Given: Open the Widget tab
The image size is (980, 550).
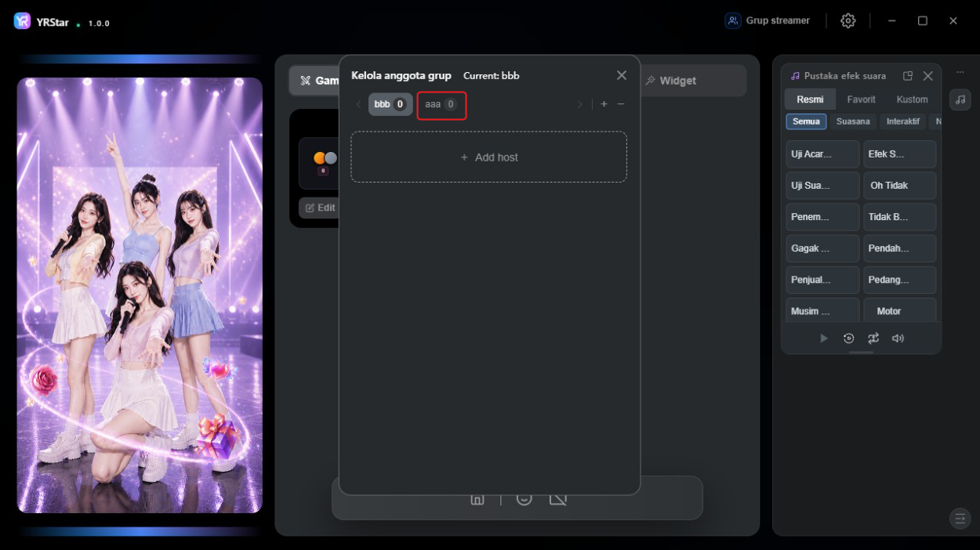Looking at the screenshot, I should coord(671,80).
